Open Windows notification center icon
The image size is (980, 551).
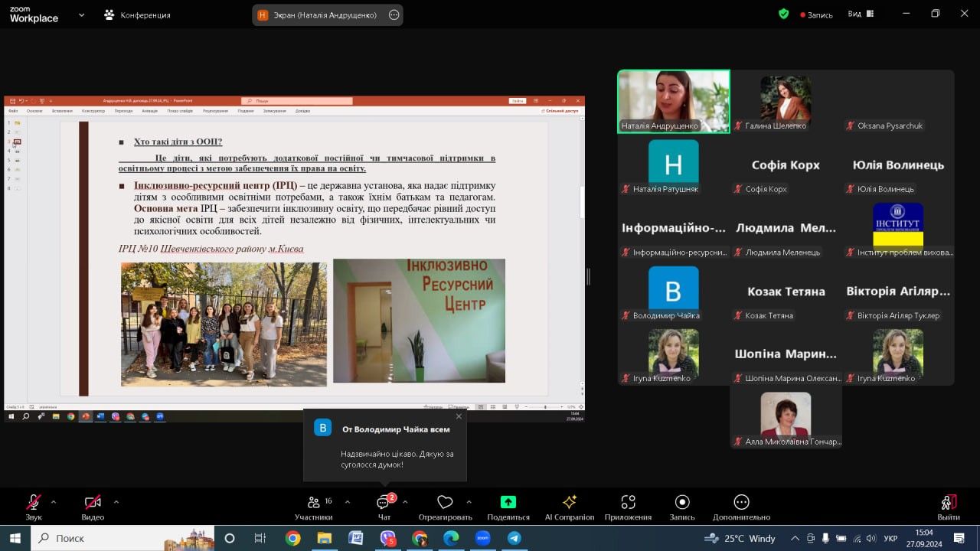coord(960,538)
